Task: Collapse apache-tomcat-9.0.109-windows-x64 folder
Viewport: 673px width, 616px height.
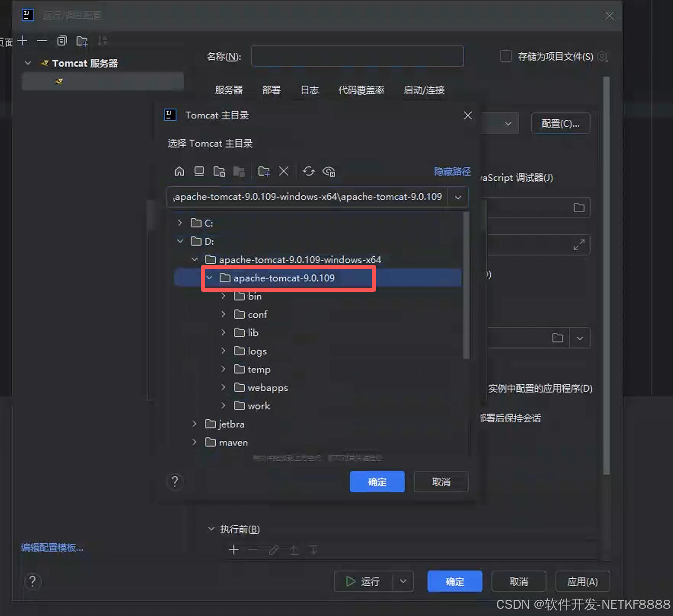Action: click(194, 259)
